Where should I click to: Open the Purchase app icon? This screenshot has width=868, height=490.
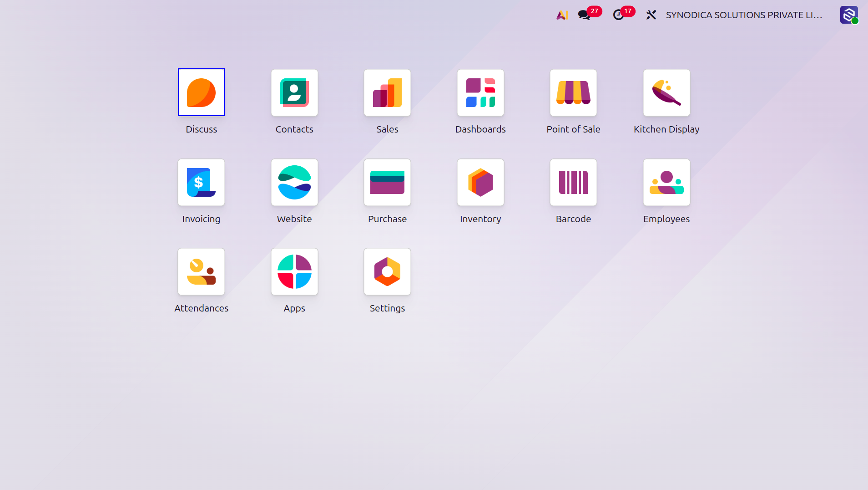click(387, 182)
